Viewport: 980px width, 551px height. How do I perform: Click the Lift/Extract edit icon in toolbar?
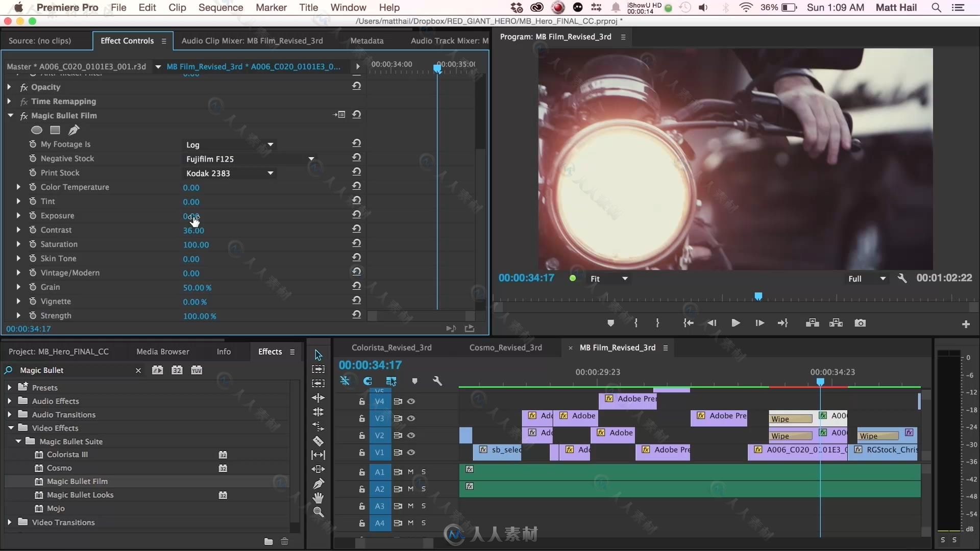pyautogui.click(x=812, y=322)
